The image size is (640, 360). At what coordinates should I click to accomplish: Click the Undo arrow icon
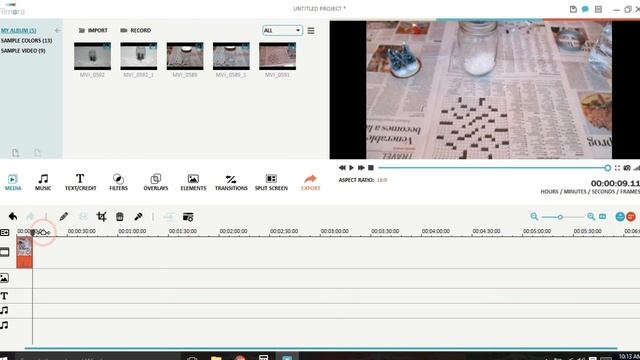(13, 216)
